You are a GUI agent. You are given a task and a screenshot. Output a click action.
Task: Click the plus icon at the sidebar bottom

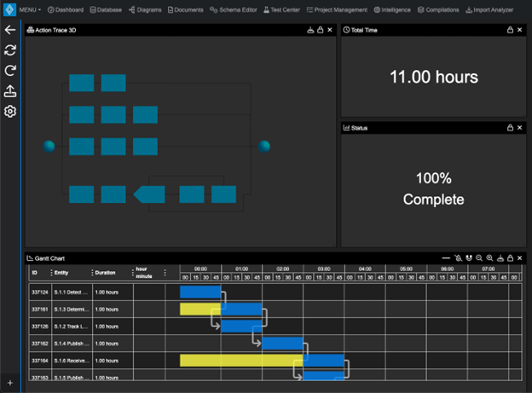10,383
